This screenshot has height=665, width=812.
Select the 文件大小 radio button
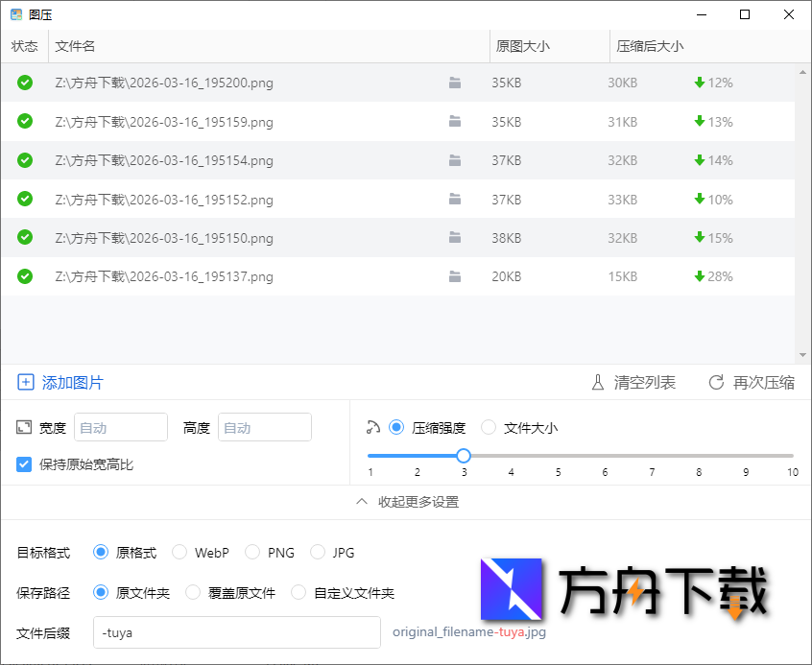489,427
